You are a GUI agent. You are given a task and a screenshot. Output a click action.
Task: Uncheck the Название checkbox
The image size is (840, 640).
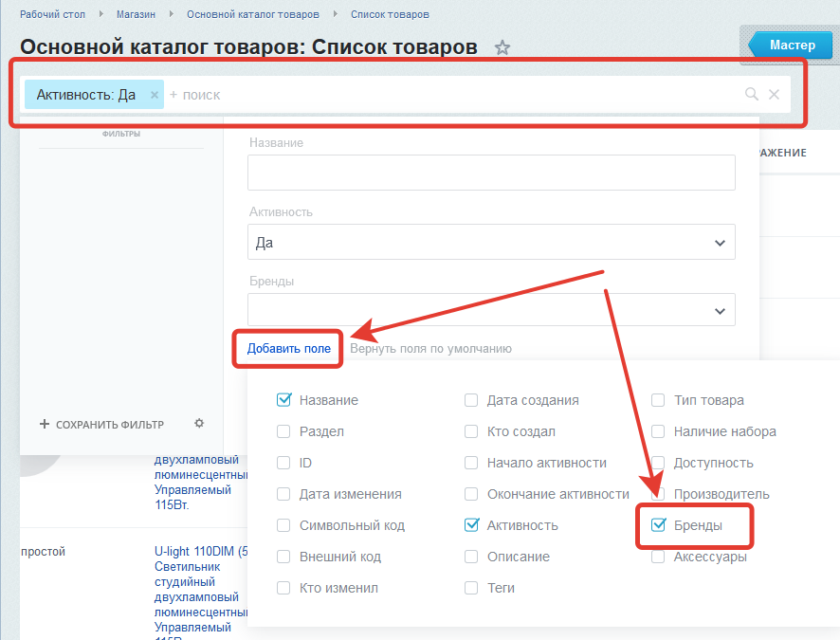point(283,400)
